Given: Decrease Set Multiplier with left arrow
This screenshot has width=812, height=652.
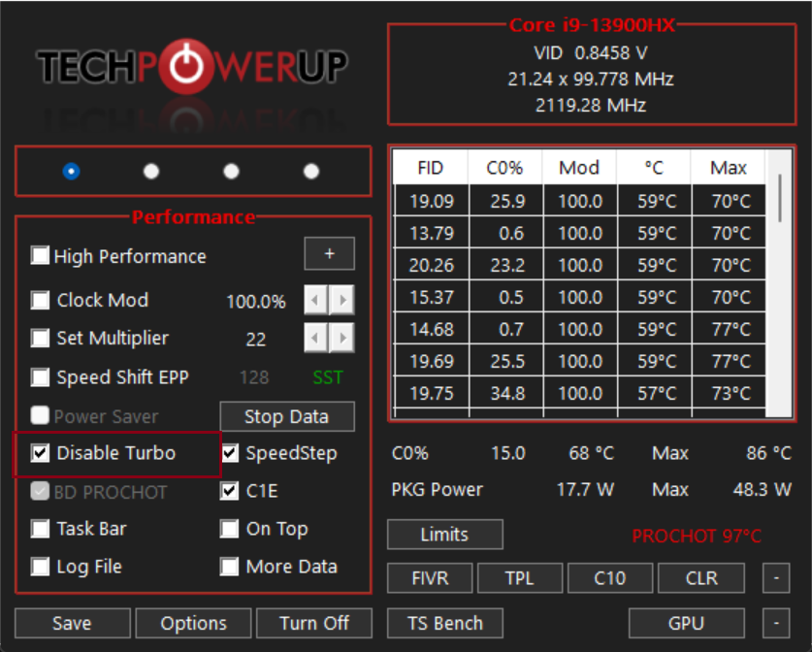Looking at the screenshot, I should pos(315,339).
